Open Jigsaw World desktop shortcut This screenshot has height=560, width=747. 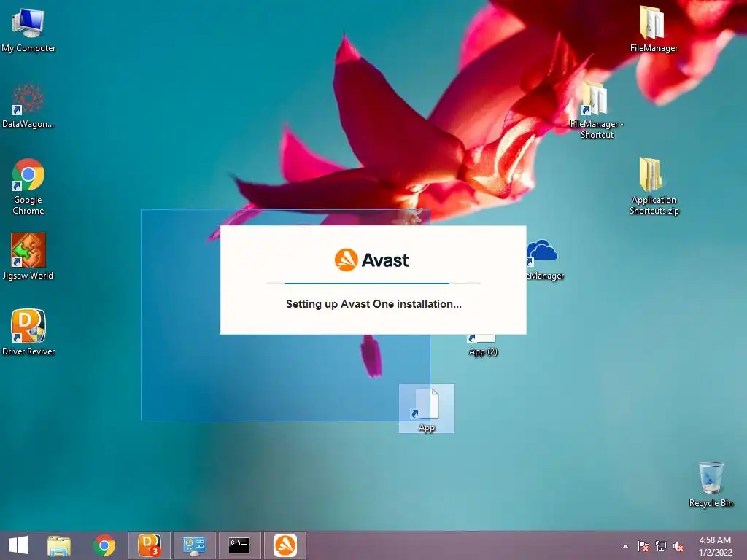tap(28, 257)
